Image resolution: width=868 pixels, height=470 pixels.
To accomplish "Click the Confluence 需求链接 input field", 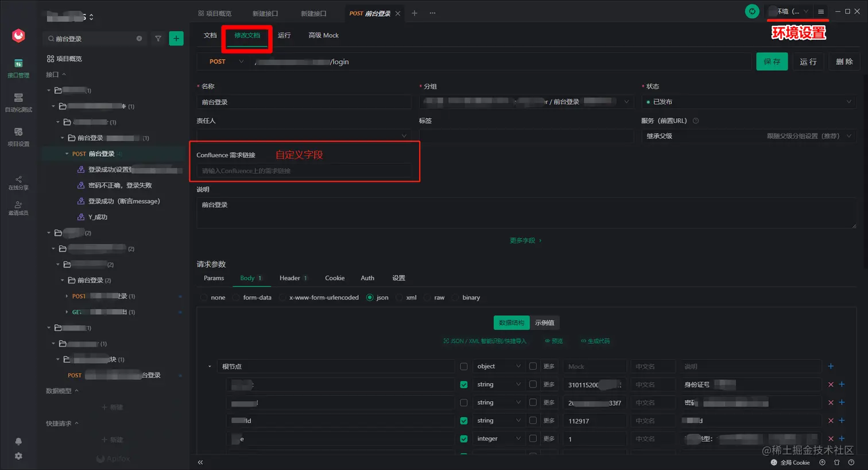I will [304, 170].
